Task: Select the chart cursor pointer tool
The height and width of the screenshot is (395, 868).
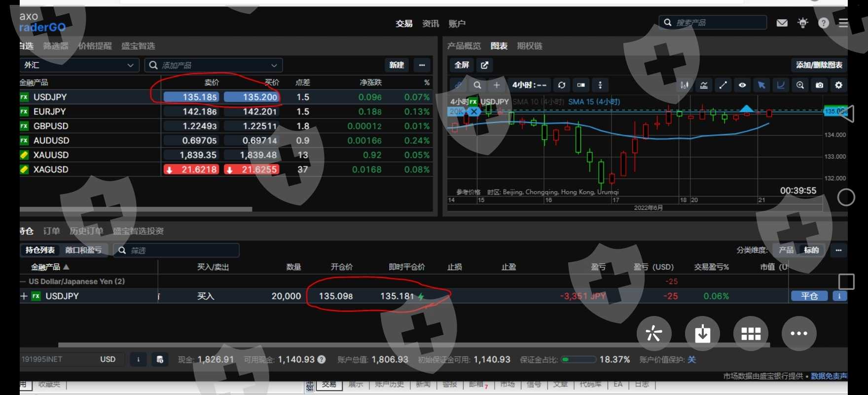Action: click(x=761, y=85)
